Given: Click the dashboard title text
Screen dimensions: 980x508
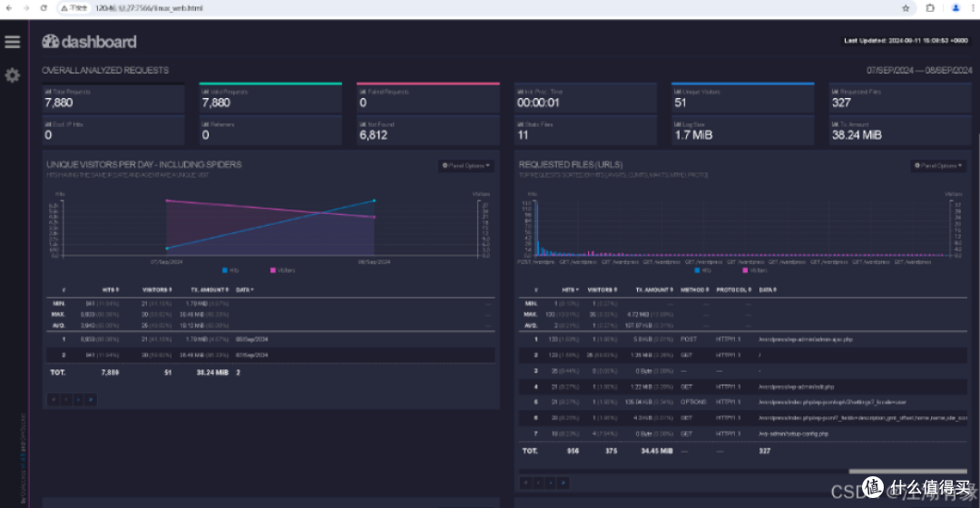Looking at the screenshot, I should [99, 42].
